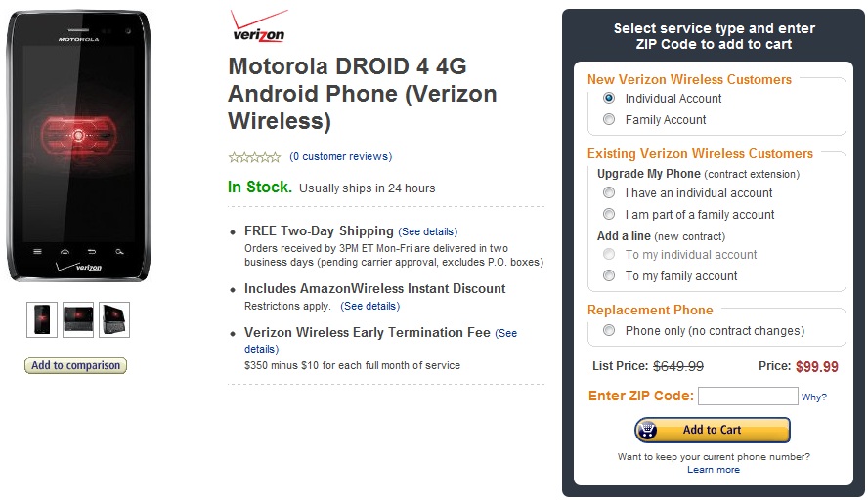Select Individual Account for new customers
The height and width of the screenshot is (501, 868).
tap(609, 98)
